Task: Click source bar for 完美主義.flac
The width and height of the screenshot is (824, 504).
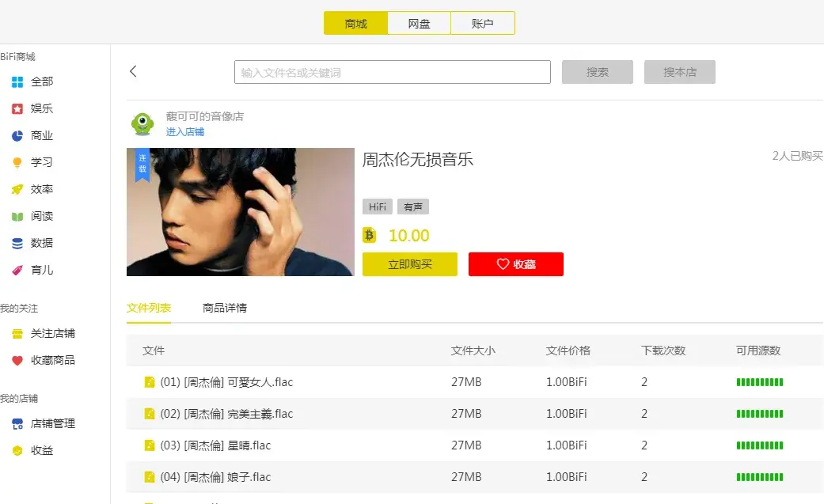Action: click(x=760, y=414)
